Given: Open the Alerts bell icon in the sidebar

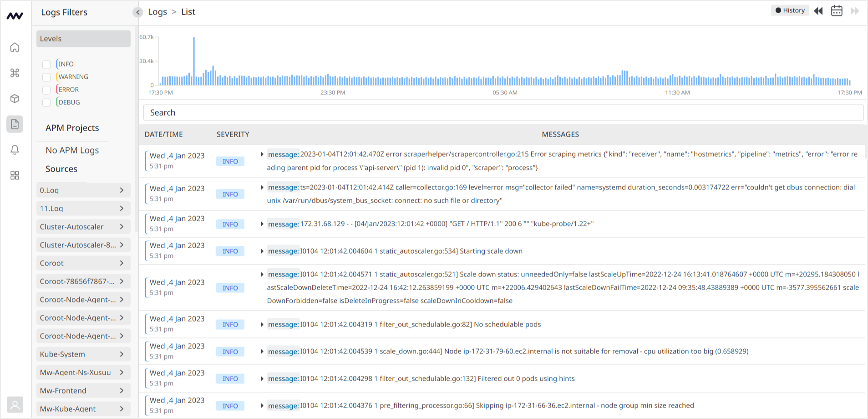Looking at the screenshot, I should pos(15,149).
